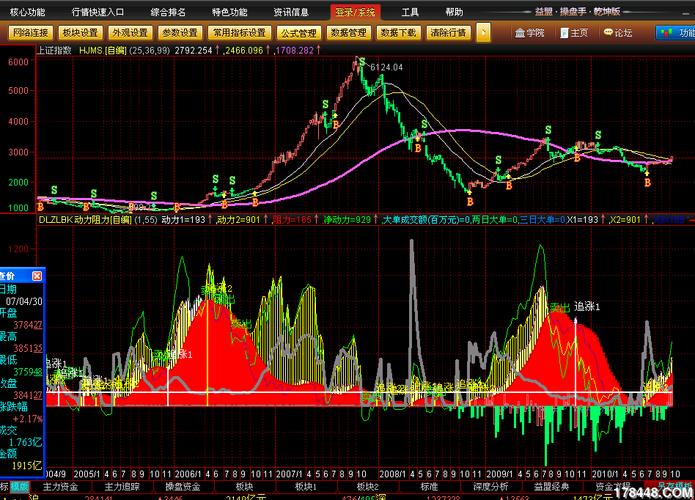Click the 网络连接 button
The width and height of the screenshot is (695, 500).
31,33
